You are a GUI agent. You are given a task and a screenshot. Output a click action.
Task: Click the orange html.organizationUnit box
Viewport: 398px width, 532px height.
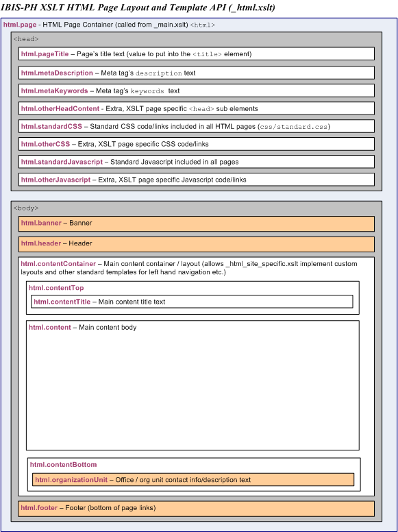193,479
